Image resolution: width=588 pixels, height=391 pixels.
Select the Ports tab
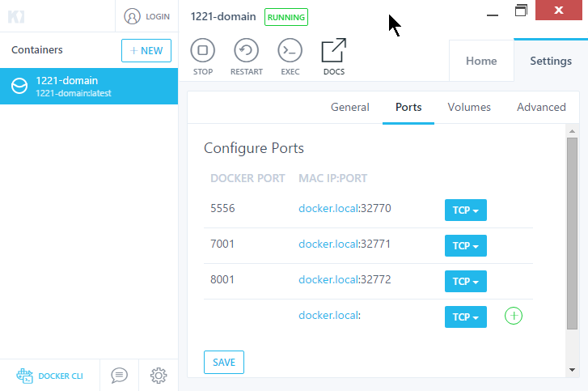pyautogui.click(x=408, y=108)
